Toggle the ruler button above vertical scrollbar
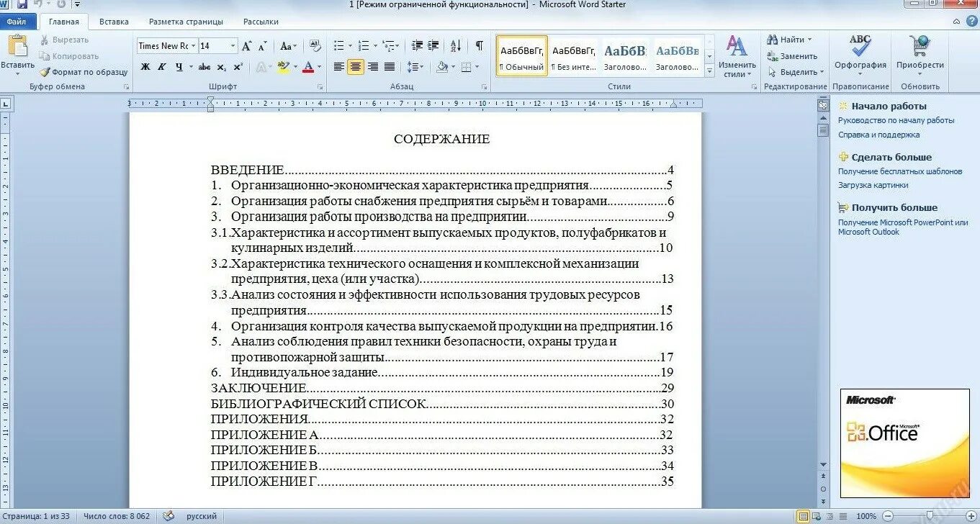This screenshot has height=524, width=980. pyautogui.click(x=823, y=105)
